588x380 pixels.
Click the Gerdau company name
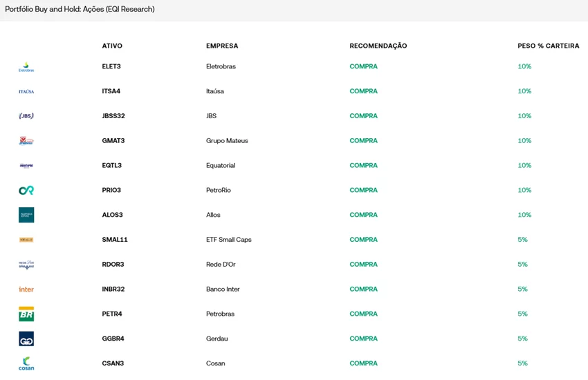217,338
